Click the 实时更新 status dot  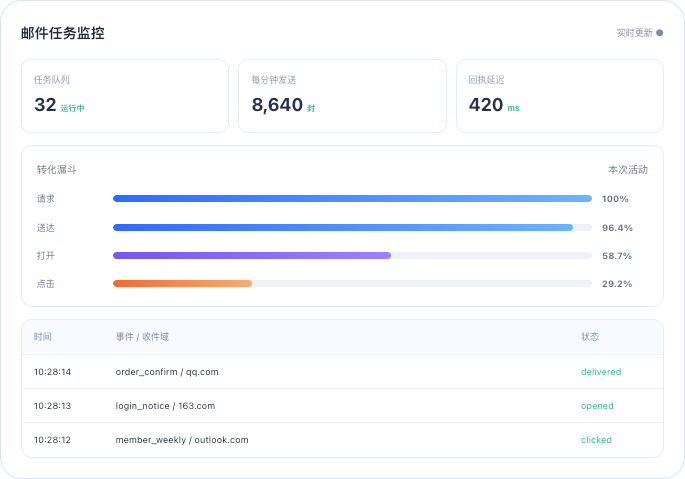point(660,33)
